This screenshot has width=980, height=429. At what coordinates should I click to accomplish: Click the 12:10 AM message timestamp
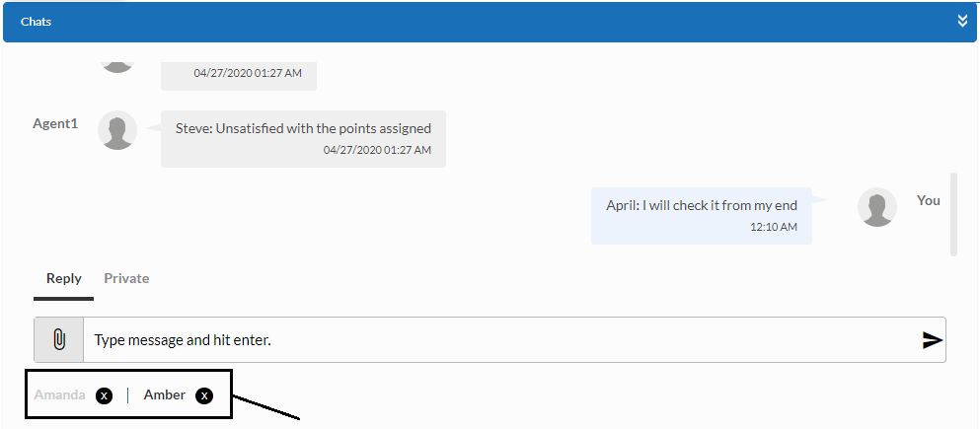click(773, 227)
